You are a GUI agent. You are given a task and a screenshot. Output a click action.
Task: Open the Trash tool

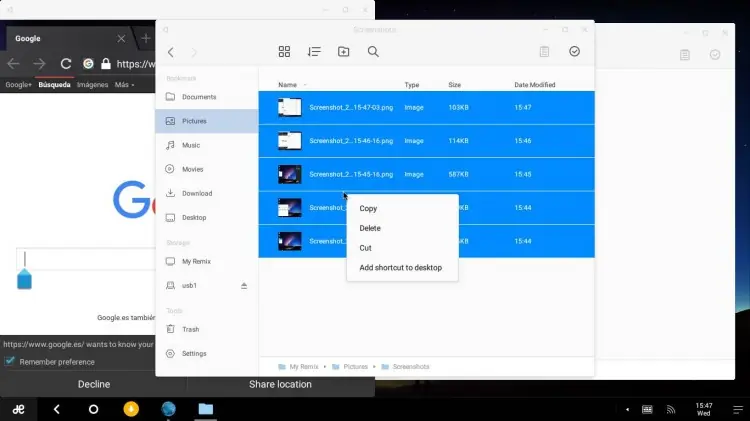point(207,329)
